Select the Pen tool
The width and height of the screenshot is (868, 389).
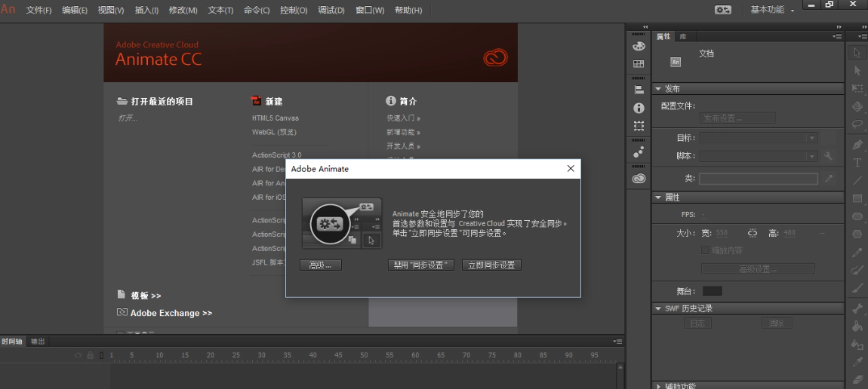(857, 145)
